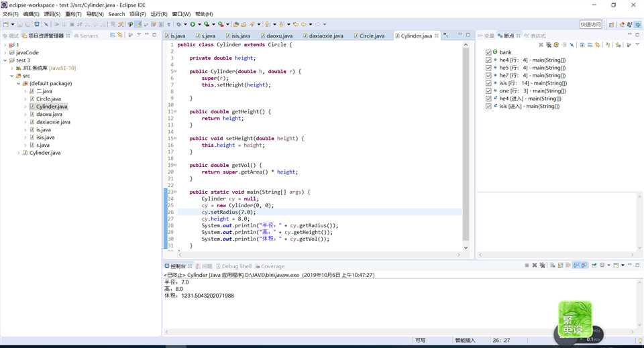Collapse the test 3 project node
Screen dimensions: 644x348
click(x=5, y=60)
